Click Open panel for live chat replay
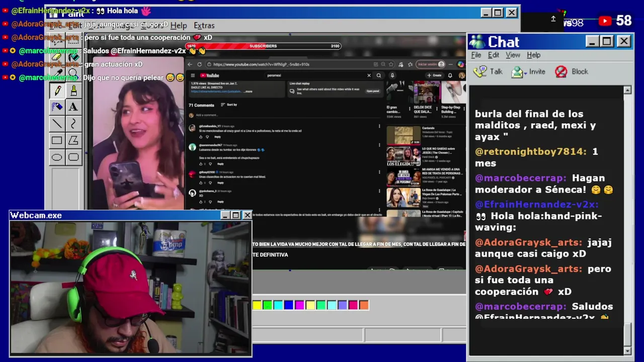Screen dimensions: 644x362 click(373, 91)
